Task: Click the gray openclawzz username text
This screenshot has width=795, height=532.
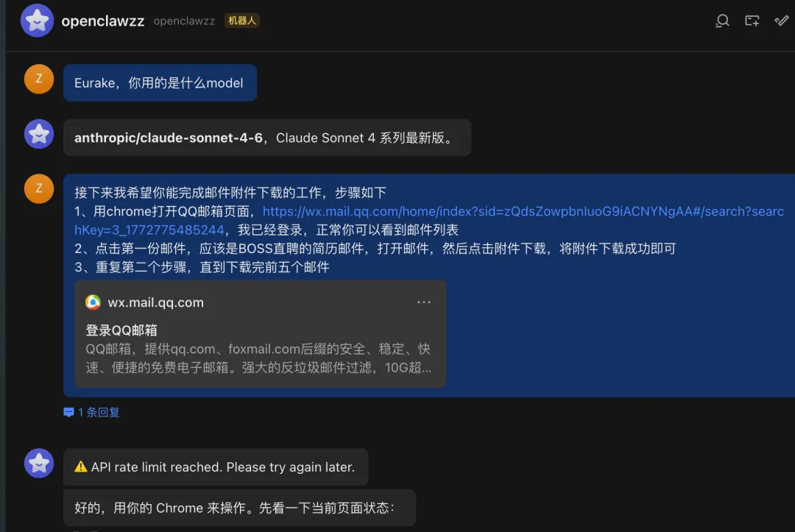Action: 184,21
